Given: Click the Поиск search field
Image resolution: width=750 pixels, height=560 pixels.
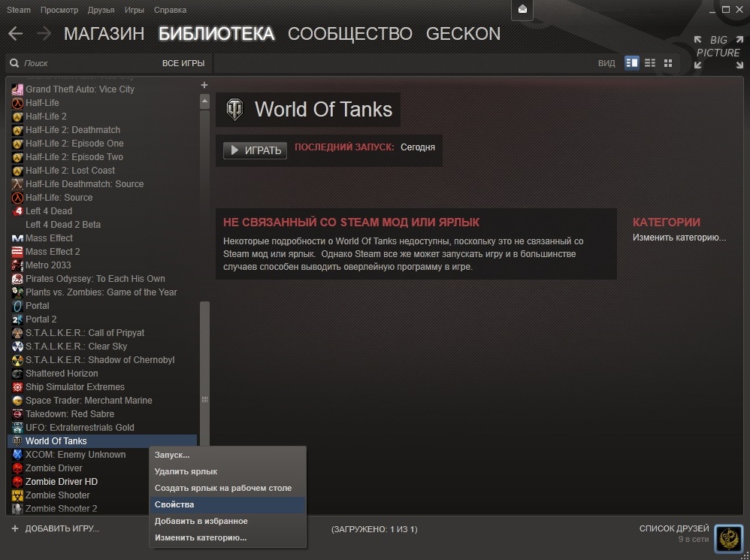Looking at the screenshot, I should (x=86, y=63).
